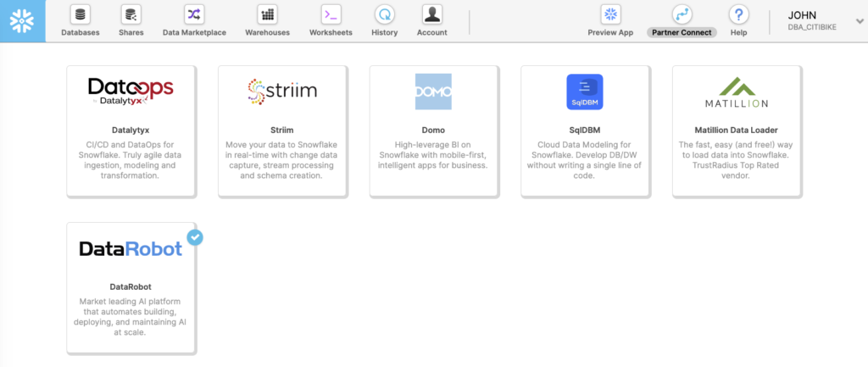This screenshot has width=868, height=367.
Task: Click the DataRobot Market leading AI description
Action: [131, 317]
